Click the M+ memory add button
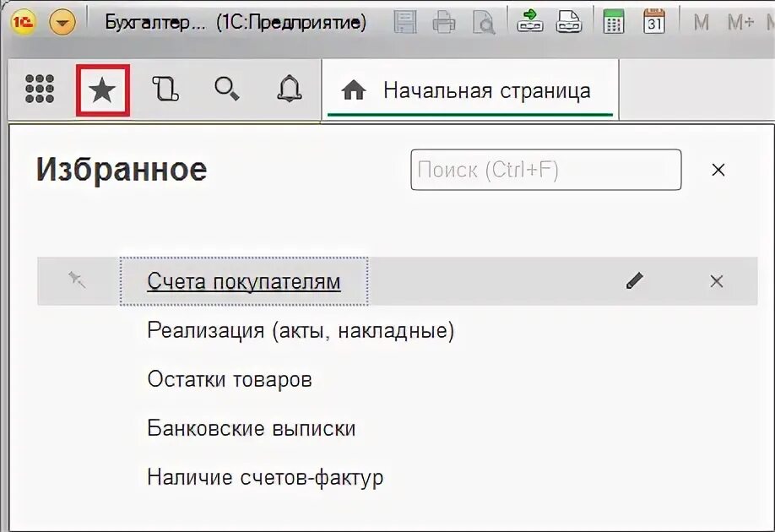 click(740, 22)
